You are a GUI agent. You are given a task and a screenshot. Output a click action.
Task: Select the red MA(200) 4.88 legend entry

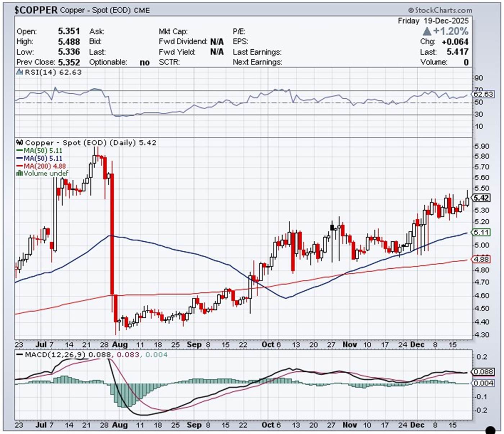pos(41,166)
